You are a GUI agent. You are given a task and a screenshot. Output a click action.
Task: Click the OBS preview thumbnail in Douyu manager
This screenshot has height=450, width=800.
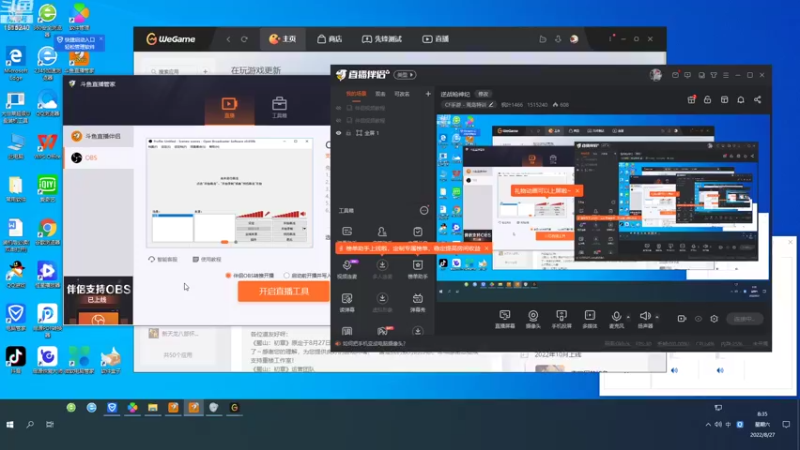click(x=230, y=192)
